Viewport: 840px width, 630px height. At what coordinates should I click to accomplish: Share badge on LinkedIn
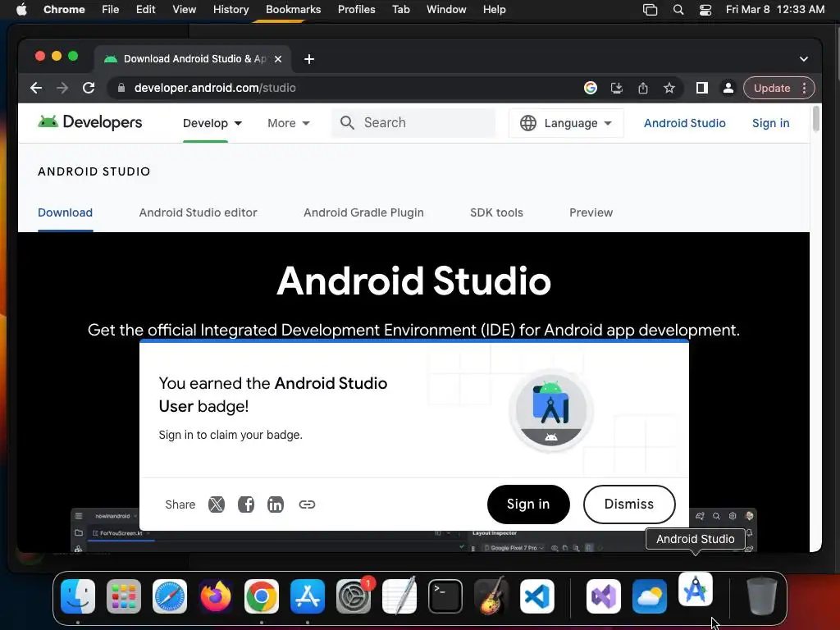(x=276, y=504)
